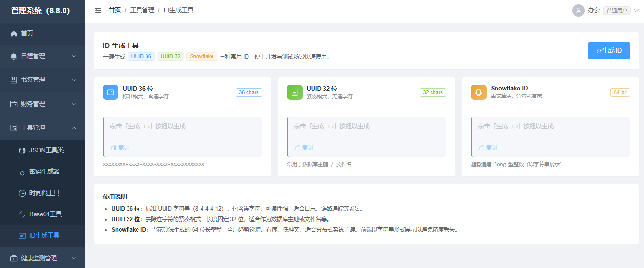The height and width of the screenshot is (268, 644).
Task: Click the blue UUID 36 位 card icon
Action: tap(110, 92)
